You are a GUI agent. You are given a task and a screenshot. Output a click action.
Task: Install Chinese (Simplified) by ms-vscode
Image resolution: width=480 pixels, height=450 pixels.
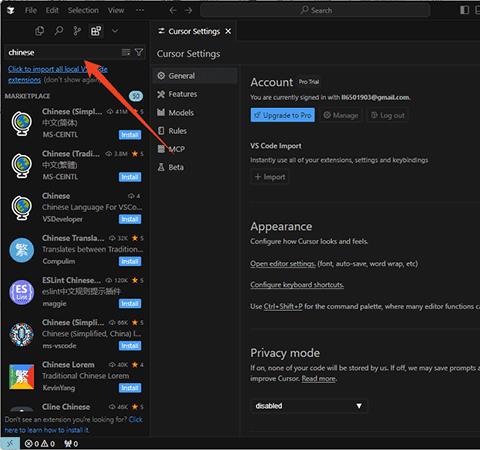[x=130, y=346]
